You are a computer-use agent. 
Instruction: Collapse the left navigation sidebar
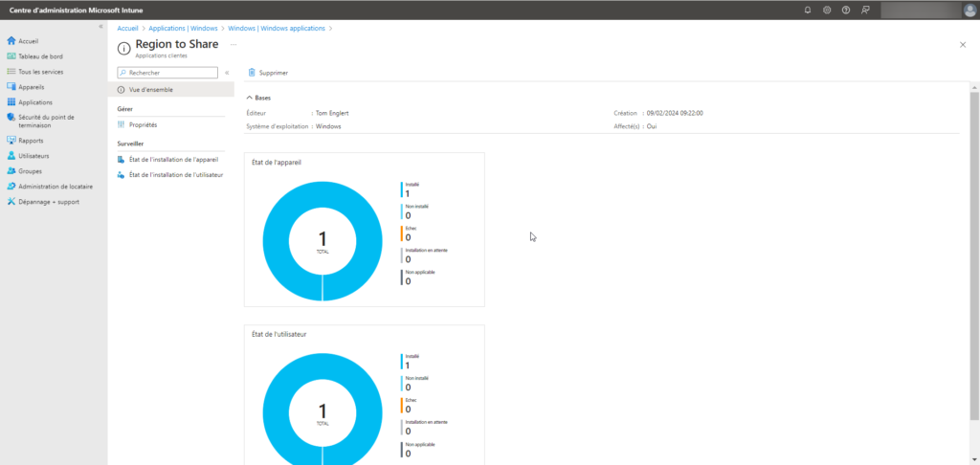click(x=100, y=26)
